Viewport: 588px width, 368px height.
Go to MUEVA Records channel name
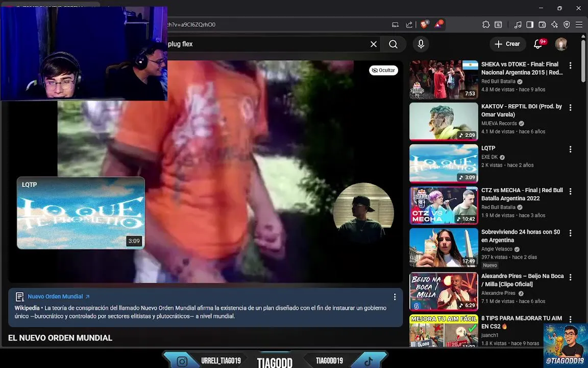pos(499,124)
